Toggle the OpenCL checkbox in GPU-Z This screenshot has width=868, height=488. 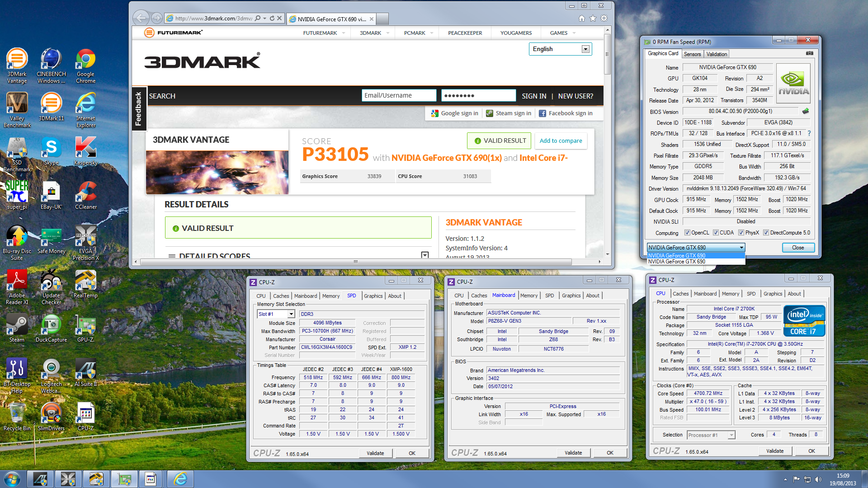pyautogui.click(x=688, y=233)
